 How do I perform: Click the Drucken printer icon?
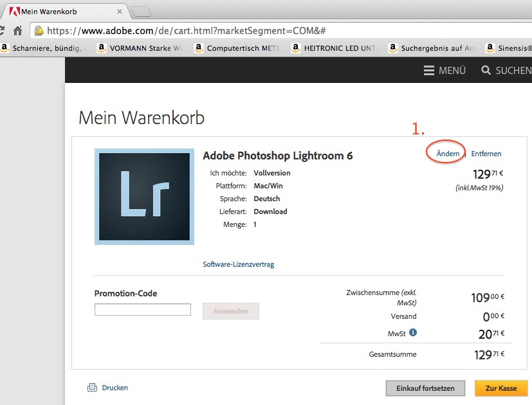(92, 388)
